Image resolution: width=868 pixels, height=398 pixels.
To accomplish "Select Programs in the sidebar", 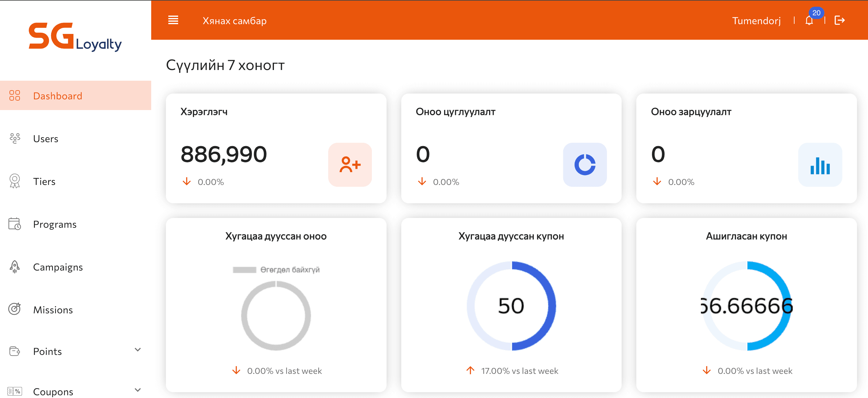I will [76, 224].
